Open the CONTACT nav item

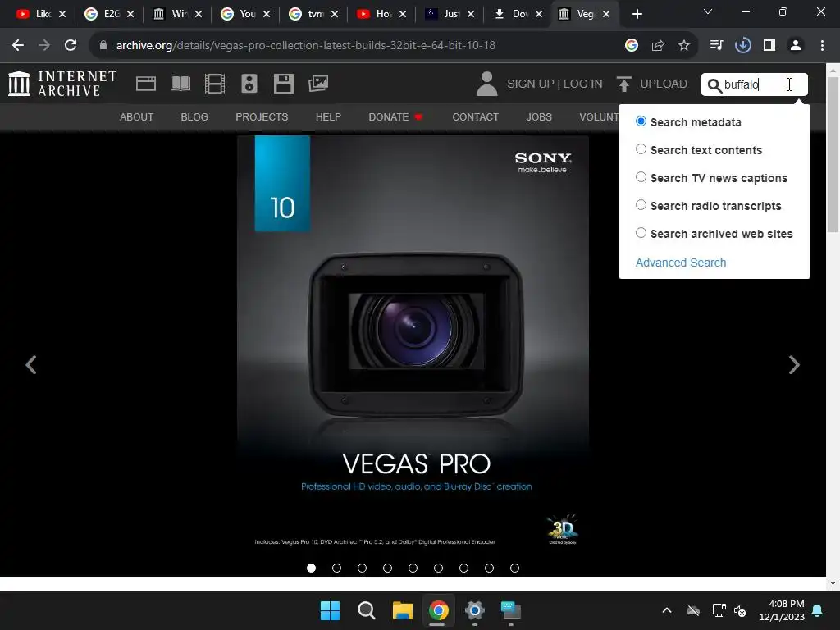475,116
